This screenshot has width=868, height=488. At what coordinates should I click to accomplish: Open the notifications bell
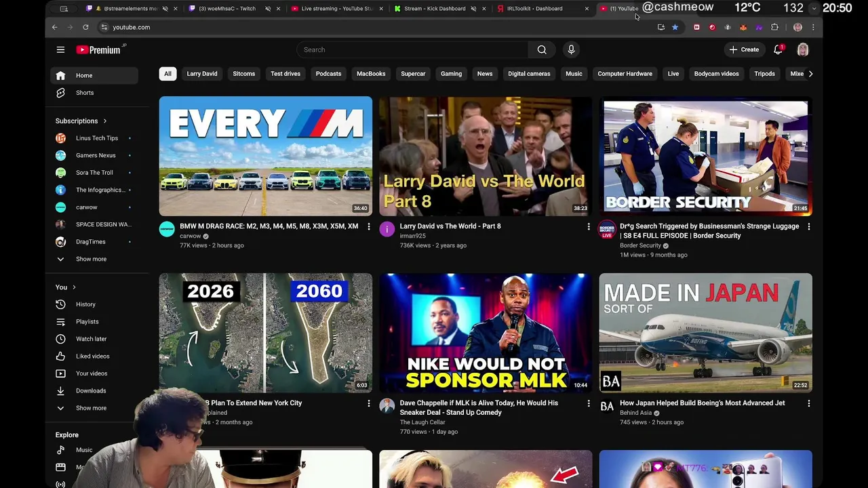[778, 49]
